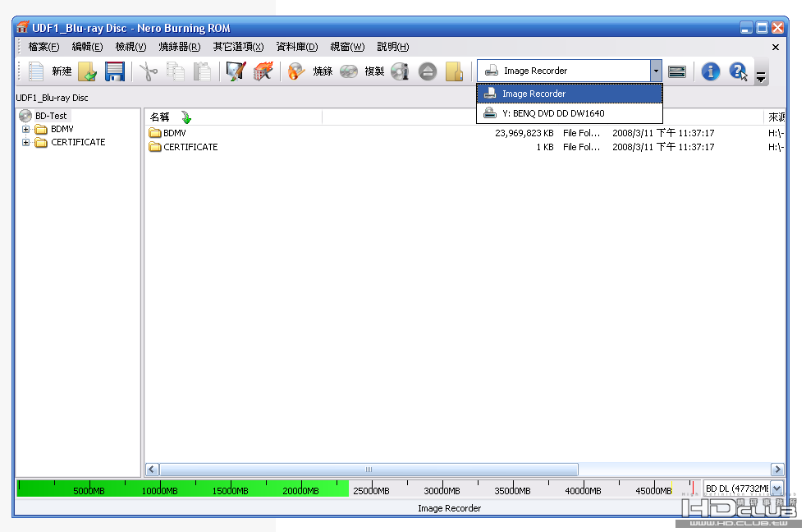
Task: Open the 說明(H) menu
Action: click(393, 47)
